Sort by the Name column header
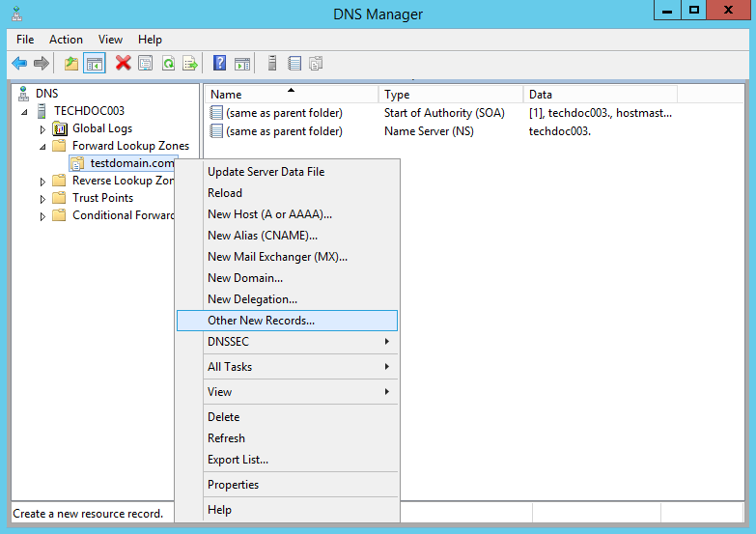 click(292, 95)
